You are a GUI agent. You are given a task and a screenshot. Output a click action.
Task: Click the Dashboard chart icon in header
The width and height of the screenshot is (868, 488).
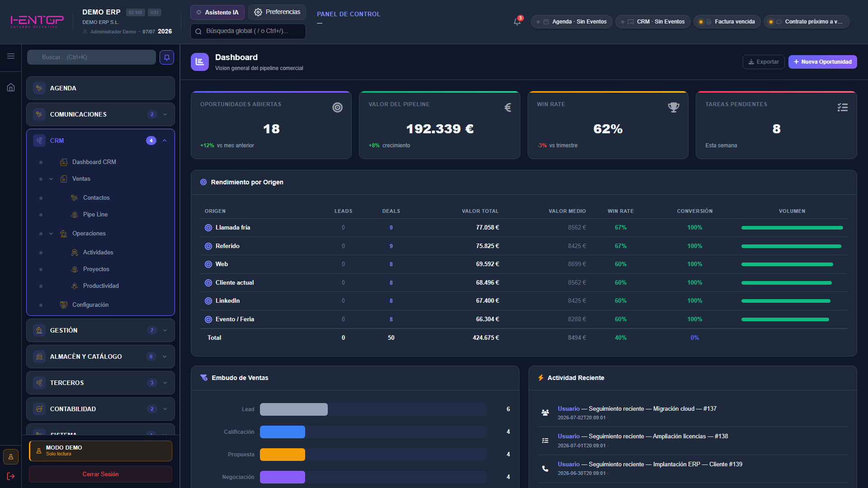click(x=200, y=62)
